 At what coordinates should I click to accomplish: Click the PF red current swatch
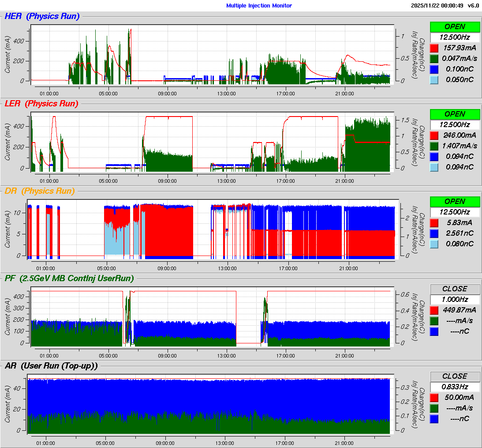coord(434,310)
